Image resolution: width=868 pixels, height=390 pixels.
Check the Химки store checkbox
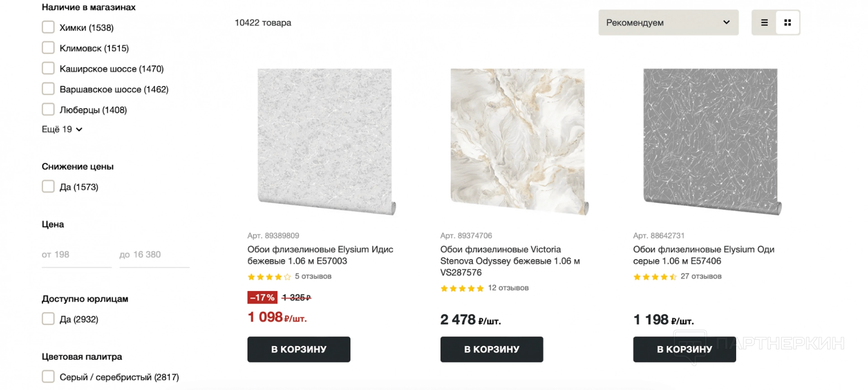(48, 27)
